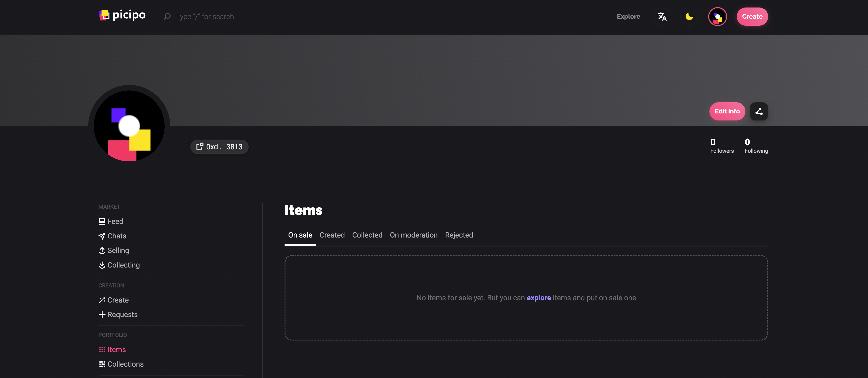
Task: Click the magic wand Create icon
Action: coord(102,300)
